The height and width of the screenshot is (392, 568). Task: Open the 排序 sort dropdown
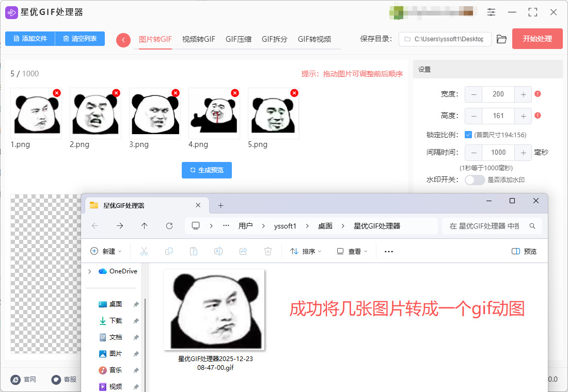pos(306,251)
